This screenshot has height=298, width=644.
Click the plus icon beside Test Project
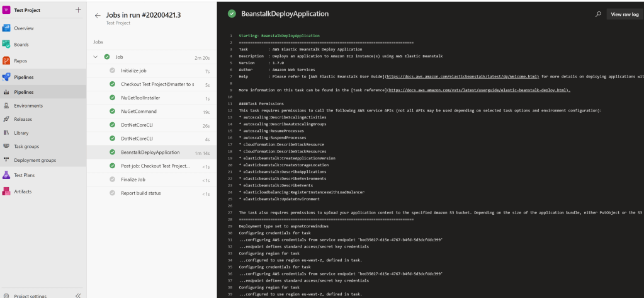pyautogui.click(x=78, y=10)
